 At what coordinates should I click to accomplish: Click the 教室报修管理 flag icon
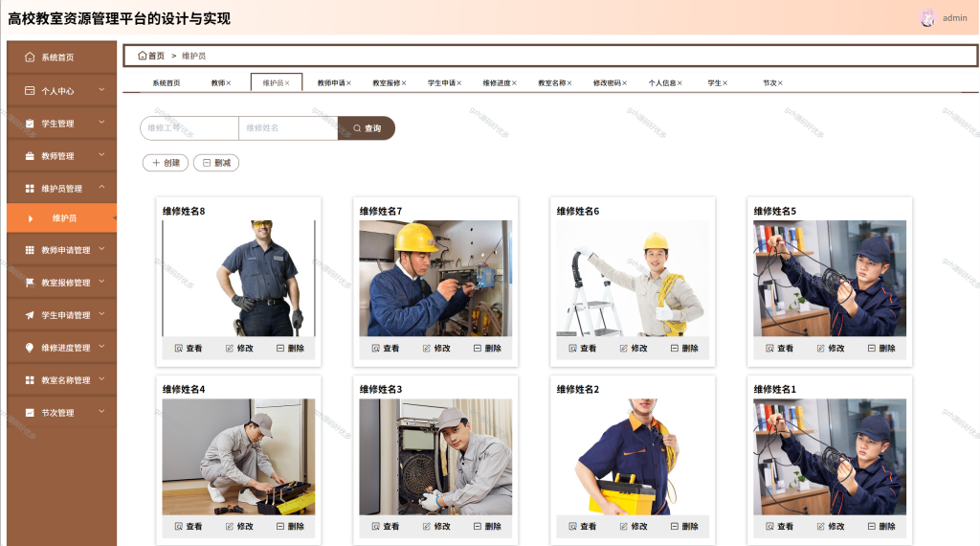(30, 282)
